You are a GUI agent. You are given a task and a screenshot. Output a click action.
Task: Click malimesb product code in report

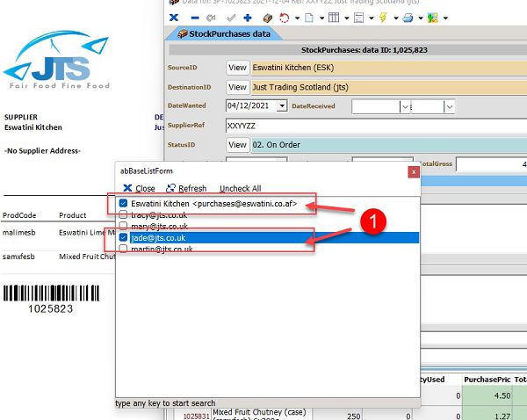pyautogui.click(x=18, y=232)
